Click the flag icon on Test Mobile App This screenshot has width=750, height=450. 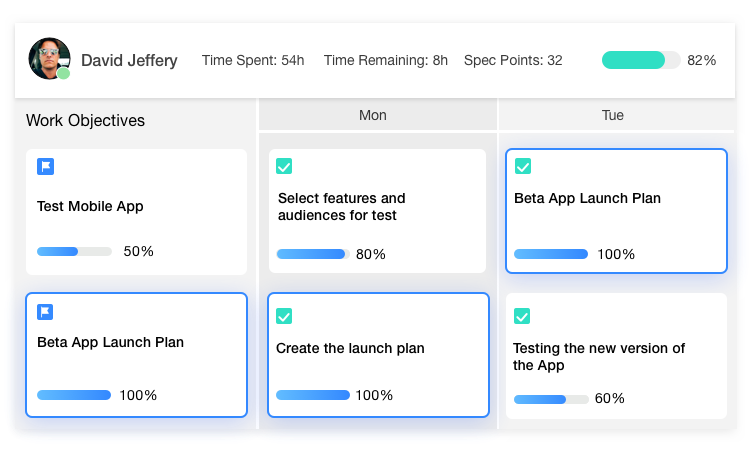tap(45, 167)
